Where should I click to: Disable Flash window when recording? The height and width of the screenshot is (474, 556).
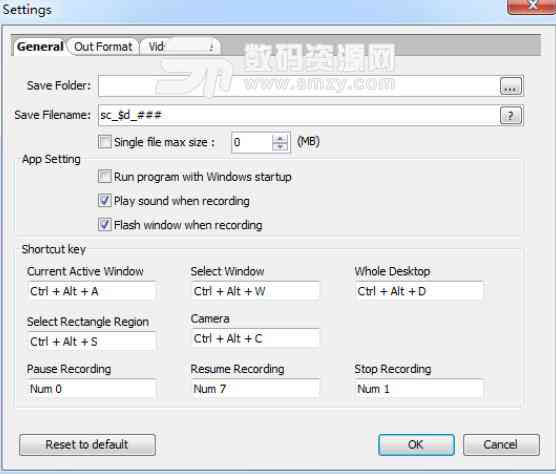click(105, 225)
